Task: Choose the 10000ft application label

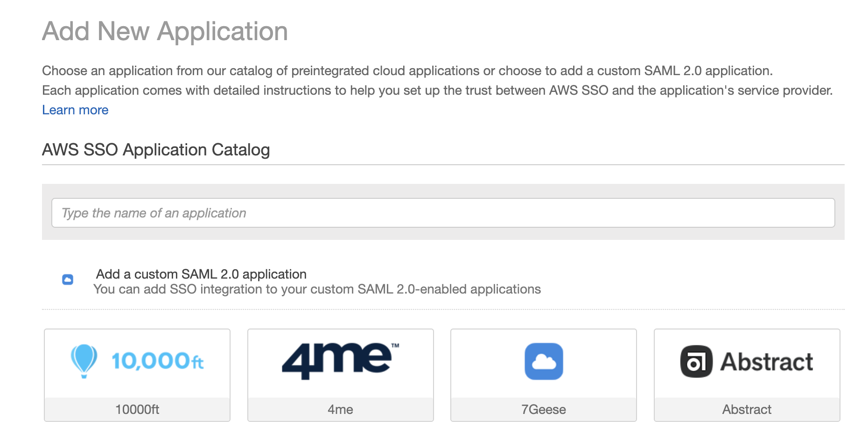Action: pyautogui.click(x=137, y=409)
